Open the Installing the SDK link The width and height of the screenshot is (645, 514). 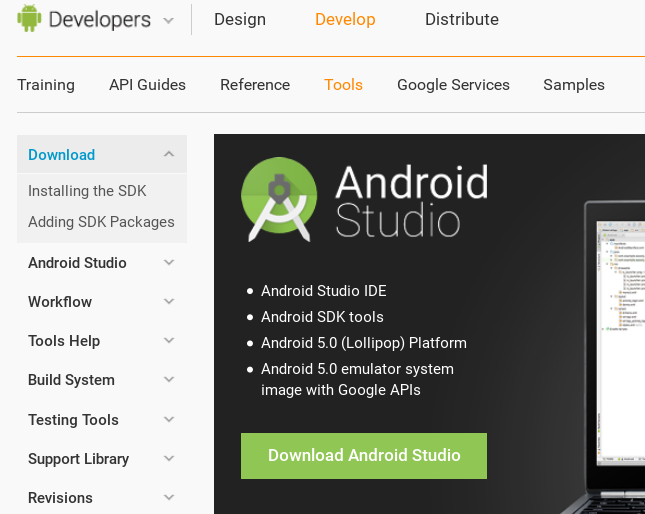[87, 191]
